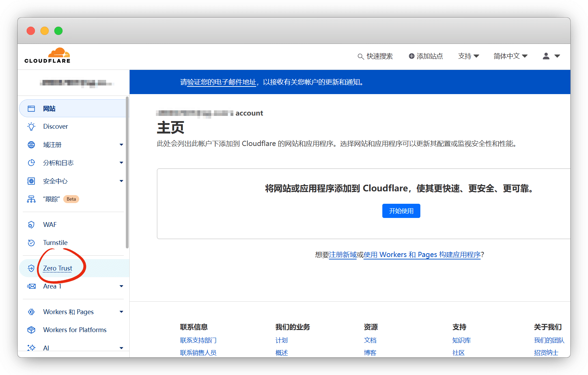Expand the 域注册 submenu arrow
588x375 pixels.
click(121, 145)
